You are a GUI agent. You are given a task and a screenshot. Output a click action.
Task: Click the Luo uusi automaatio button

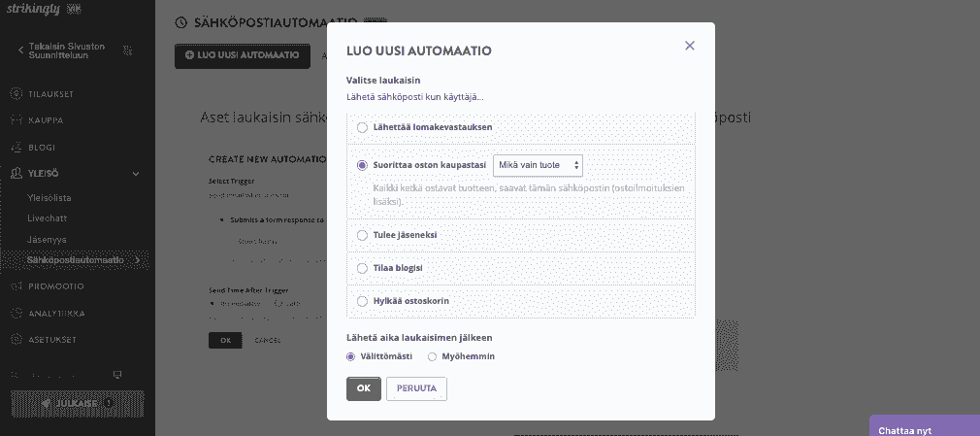pos(243,55)
